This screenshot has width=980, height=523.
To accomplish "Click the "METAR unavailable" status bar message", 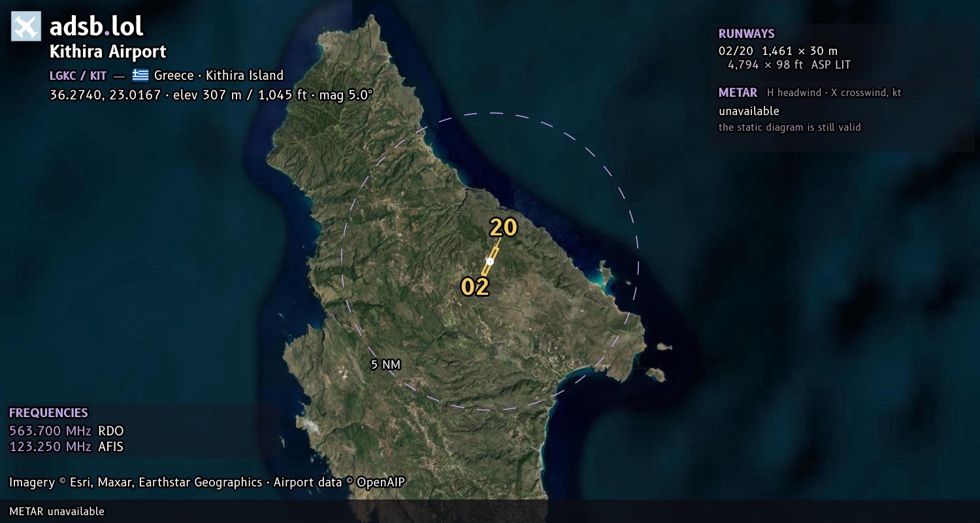I will (x=57, y=511).
